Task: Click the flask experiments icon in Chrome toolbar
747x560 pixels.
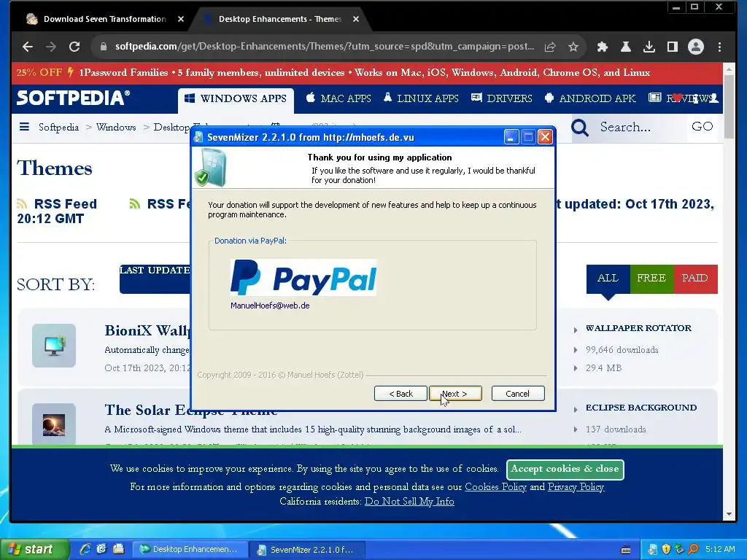Action: click(x=625, y=47)
